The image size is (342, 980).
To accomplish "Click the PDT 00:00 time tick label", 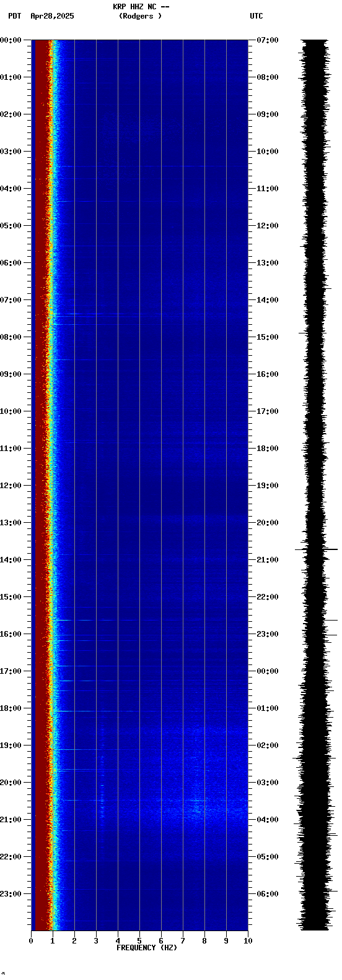I will click(x=11, y=40).
